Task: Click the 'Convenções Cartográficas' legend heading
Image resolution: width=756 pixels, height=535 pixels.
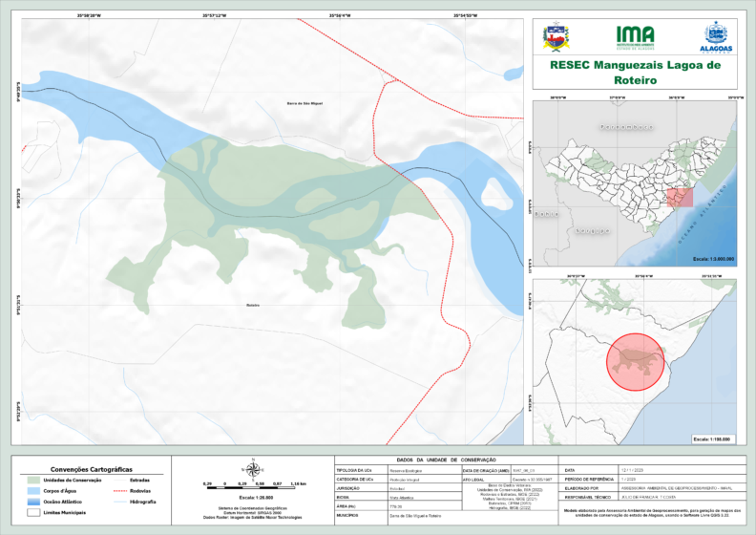Action: (x=91, y=469)
